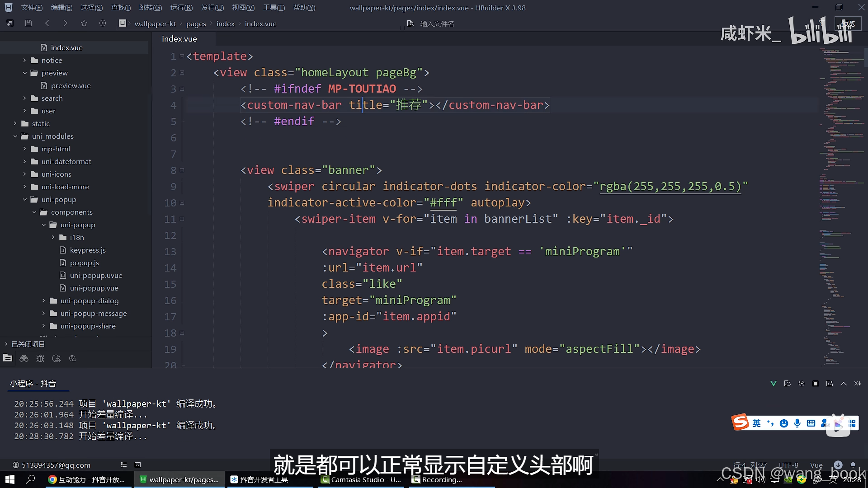Click the save file toolbar icon

(x=28, y=23)
